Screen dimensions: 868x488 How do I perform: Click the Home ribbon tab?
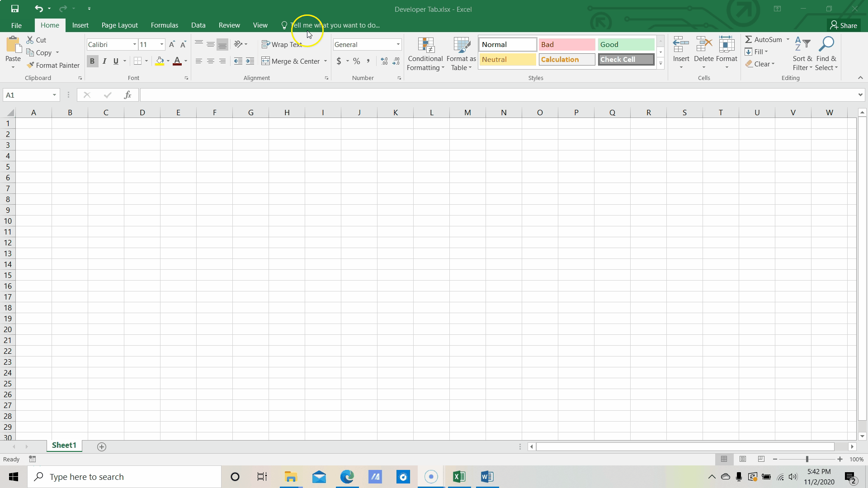[x=49, y=25]
